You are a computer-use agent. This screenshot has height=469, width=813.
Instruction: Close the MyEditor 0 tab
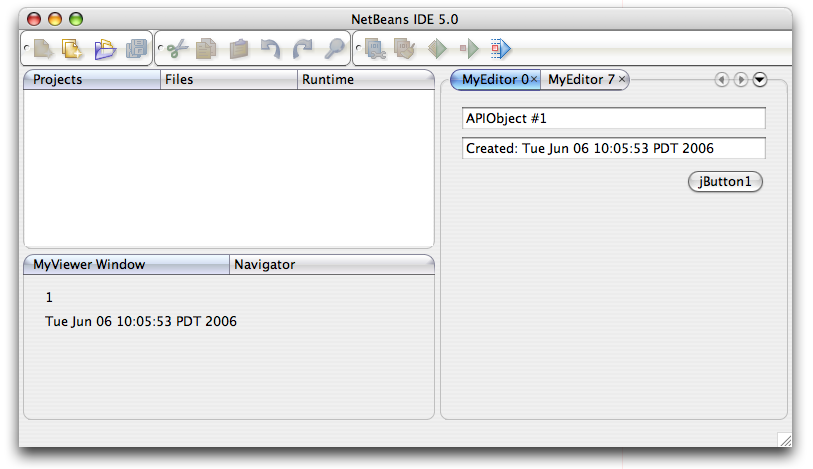(x=534, y=79)
